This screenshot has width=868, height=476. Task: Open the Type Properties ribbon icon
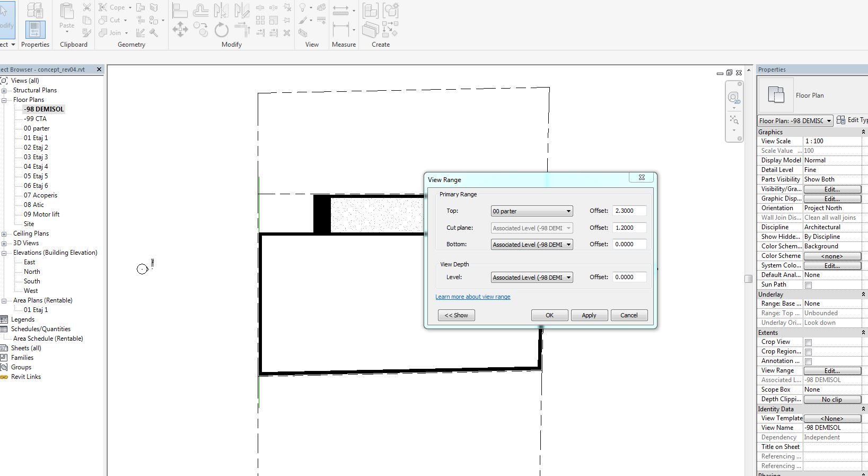(x=35, y=10)
